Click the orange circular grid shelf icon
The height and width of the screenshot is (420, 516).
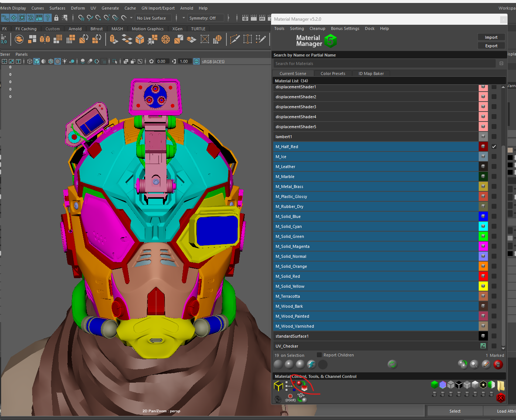tap(165, 39)
